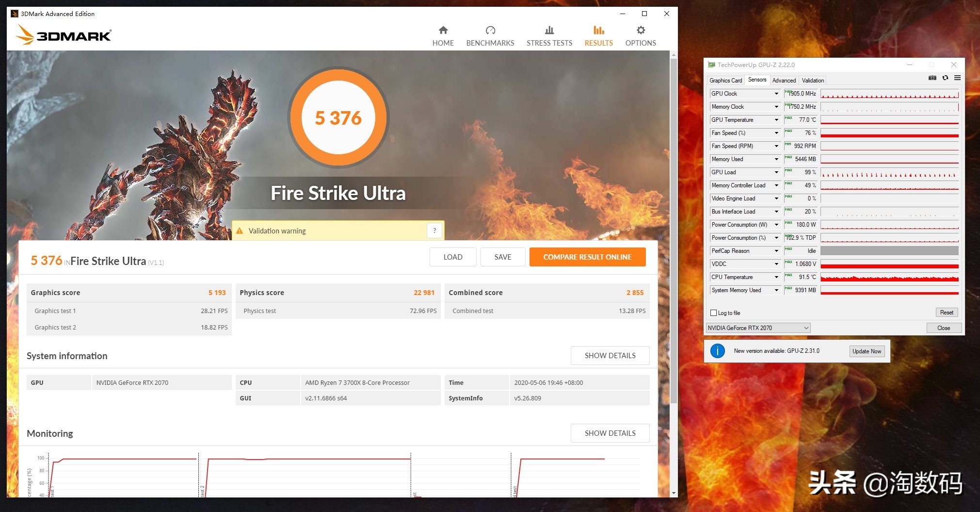Click the COMPARE RESULT ONLINE button
Screen dimensions: 980x512
pyautogui.click(x=587, y=257)
